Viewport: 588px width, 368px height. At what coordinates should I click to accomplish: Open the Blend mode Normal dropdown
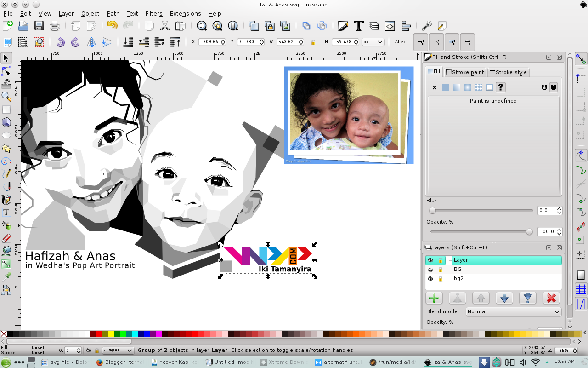(x=513, y=311)
